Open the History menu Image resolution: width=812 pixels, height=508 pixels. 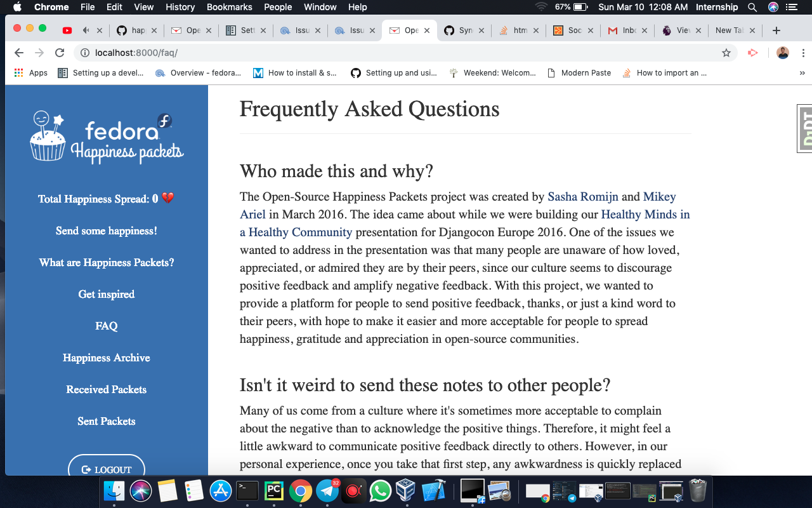pyautogui.click(x=180, y=7)
